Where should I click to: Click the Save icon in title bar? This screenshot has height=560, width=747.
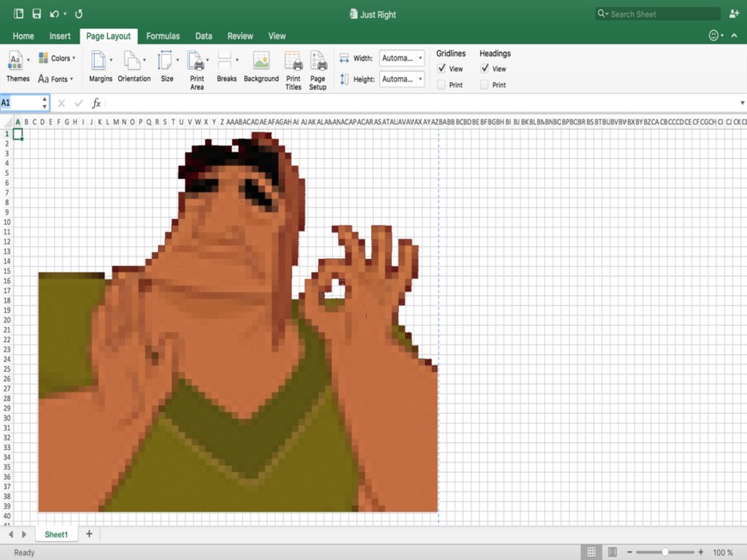click(x=36, y=14)
